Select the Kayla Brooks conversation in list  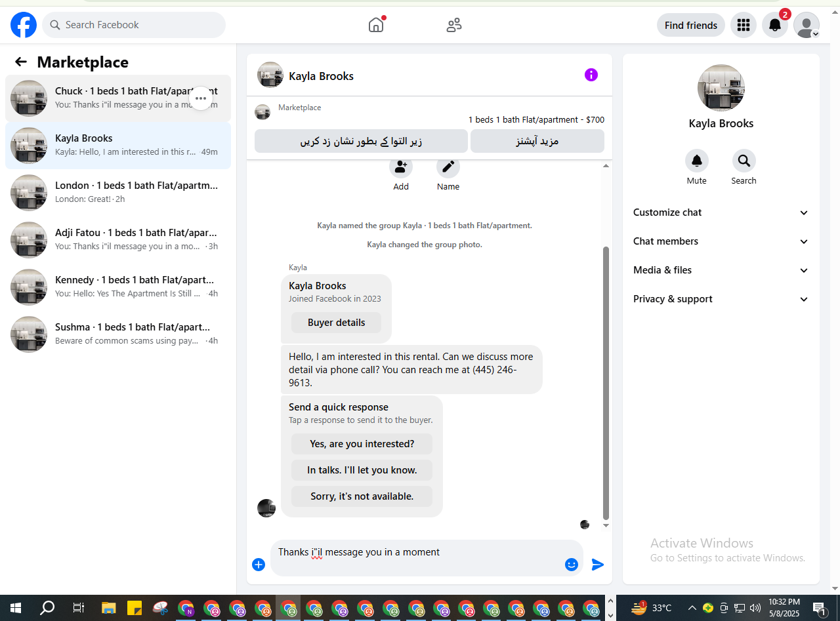coord(118,146)
